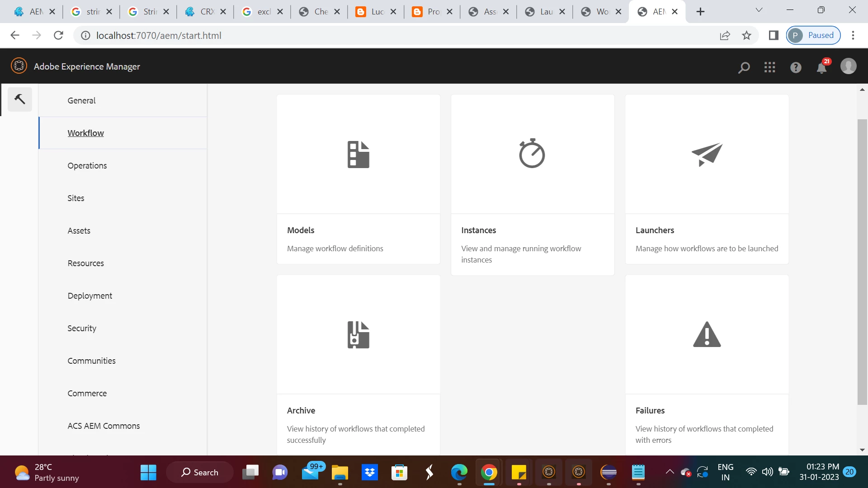Click the Adobe Experience Manager logo
Image resolution: width=868 pixels, height=488 pixels.
[19, 66]
